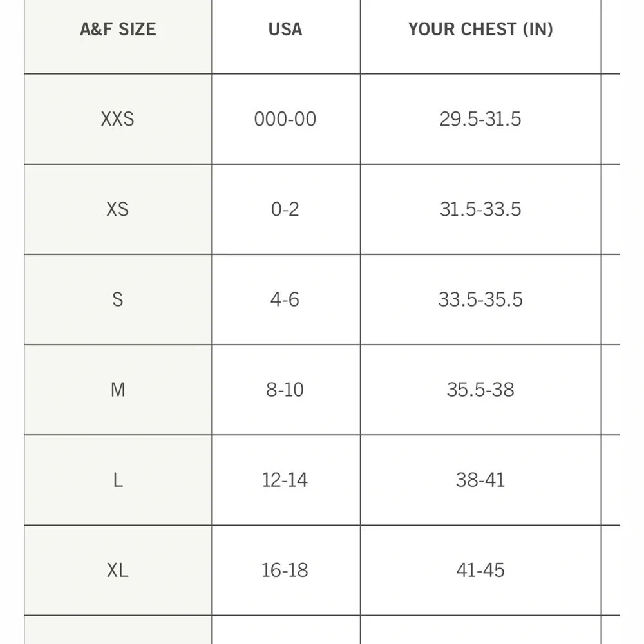
Task: Click the 29.5-31.5 chest measurement
Action: pos(480,119)
